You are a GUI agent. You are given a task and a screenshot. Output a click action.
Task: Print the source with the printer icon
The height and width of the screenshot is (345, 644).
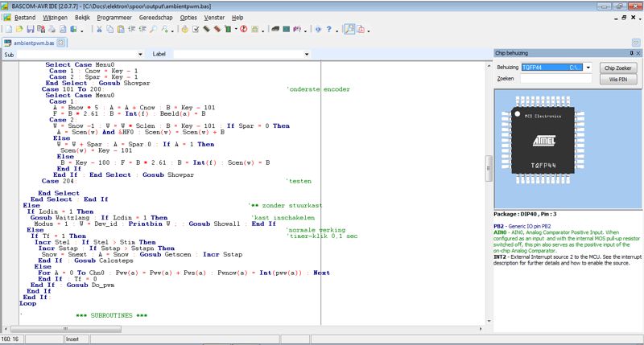[x=52, y=29]
